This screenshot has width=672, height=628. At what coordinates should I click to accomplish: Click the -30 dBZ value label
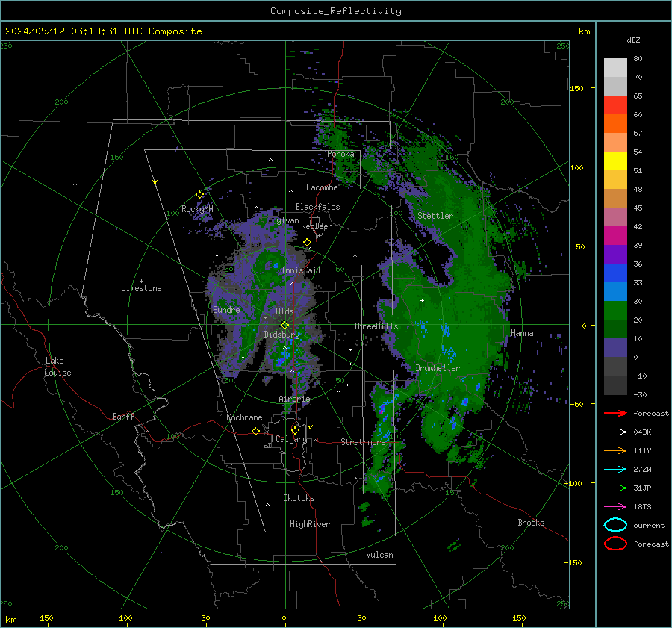[x=640, y=395]
